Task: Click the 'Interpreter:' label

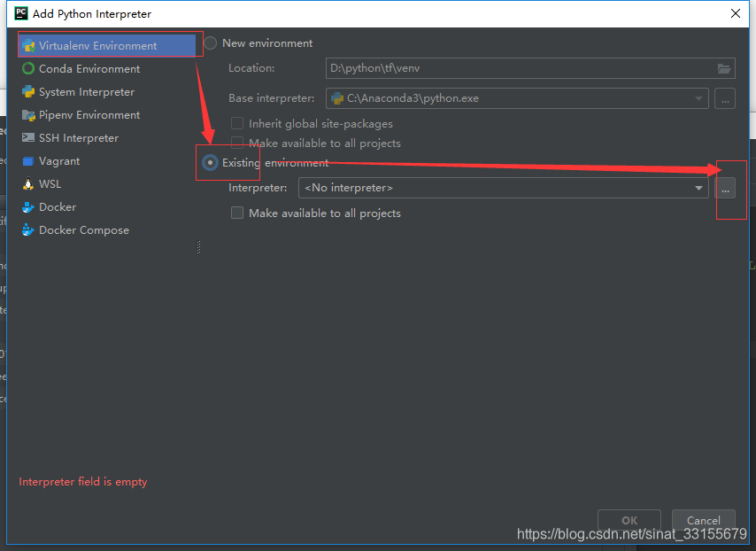Action: pyautogui.click(x=258, y=188)
